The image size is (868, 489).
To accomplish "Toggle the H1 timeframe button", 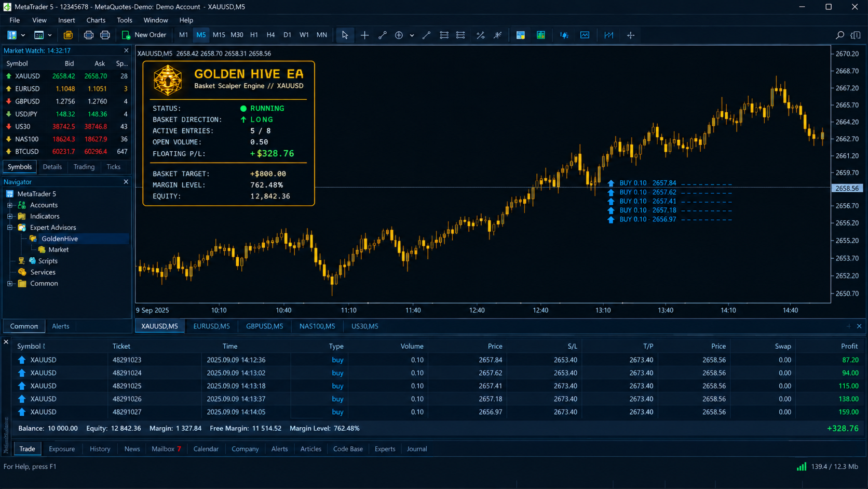I will pyautogui.click(x=254, y=35).
